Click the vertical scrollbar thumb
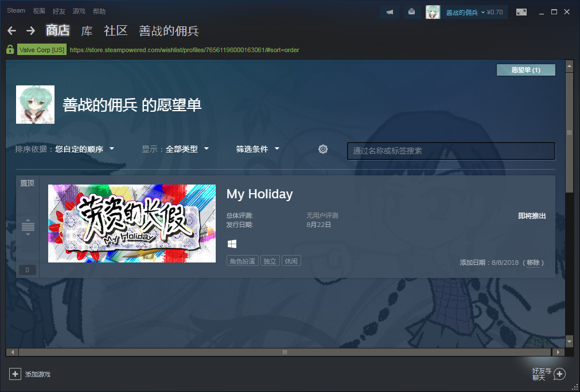This screenshot has width=580, height=392. click(569, 133)
